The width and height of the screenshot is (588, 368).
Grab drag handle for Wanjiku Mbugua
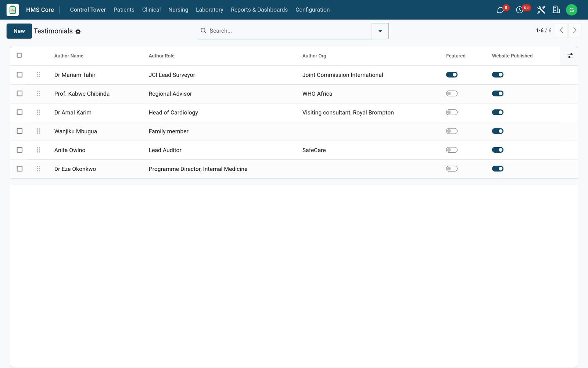point(38,131)
